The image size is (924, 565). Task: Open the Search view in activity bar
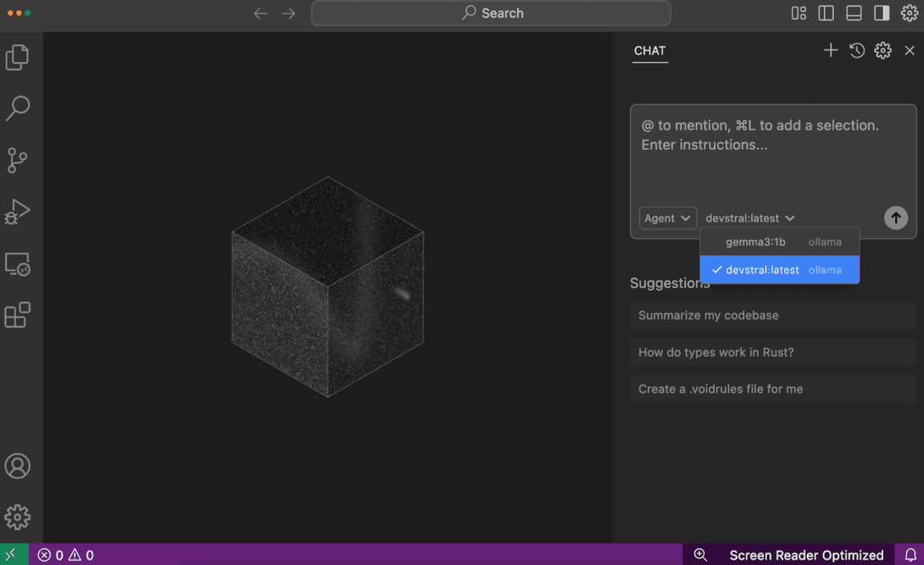[17, 108]
